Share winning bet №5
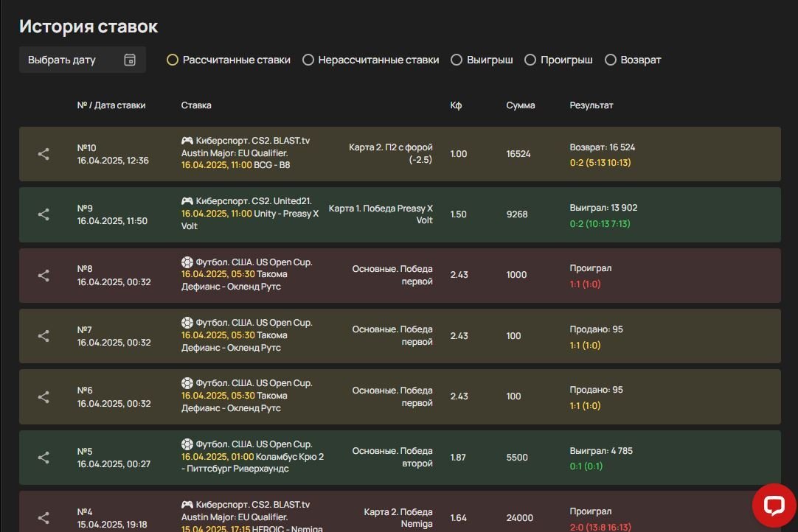The image size is (798, 532). coord(44,458)
